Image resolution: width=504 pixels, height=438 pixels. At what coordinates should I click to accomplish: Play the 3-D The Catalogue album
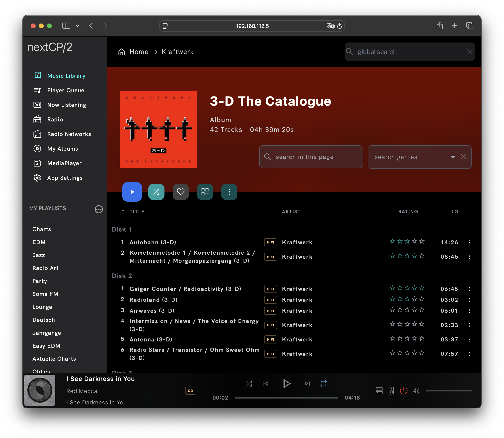132,192
